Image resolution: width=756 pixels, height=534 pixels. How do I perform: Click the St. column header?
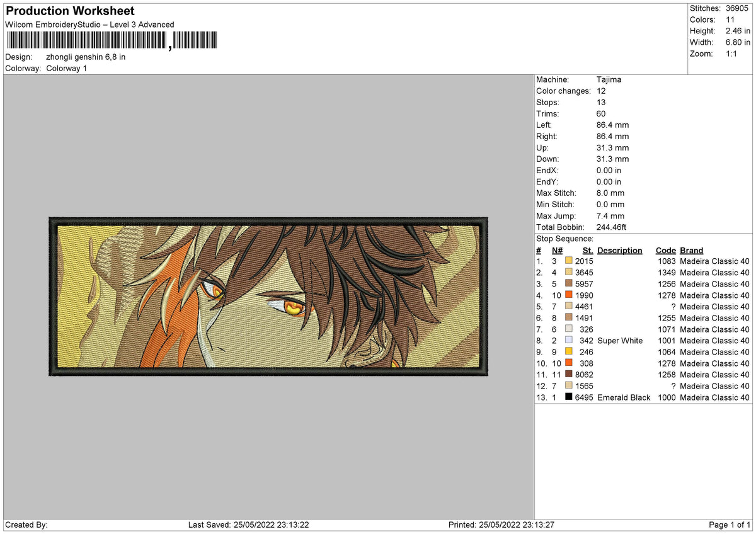point(588,251)
